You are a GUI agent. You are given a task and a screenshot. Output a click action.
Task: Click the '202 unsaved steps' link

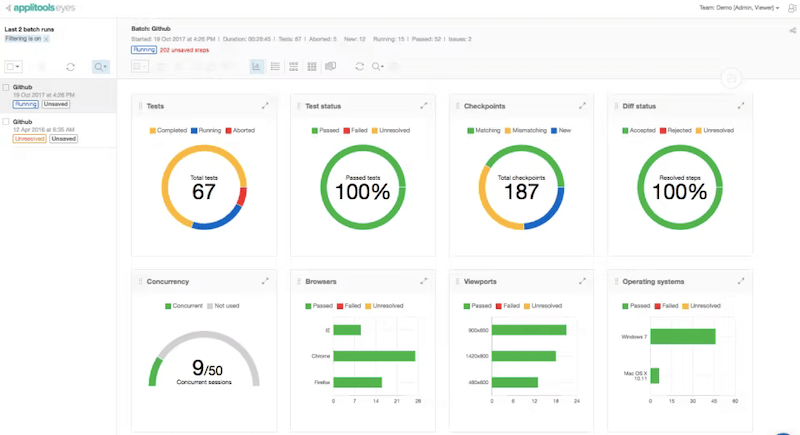[x=184, y=50]
